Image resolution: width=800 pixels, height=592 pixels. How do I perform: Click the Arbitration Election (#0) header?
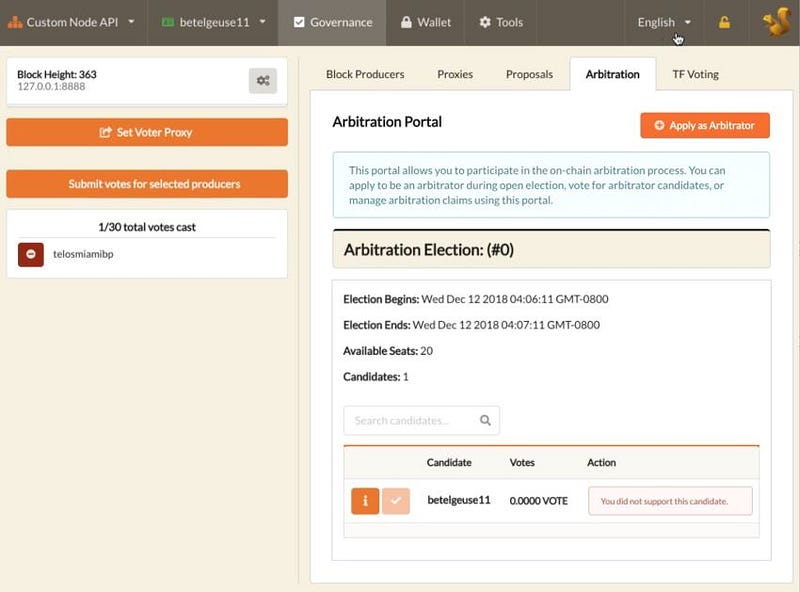(551, 250)
